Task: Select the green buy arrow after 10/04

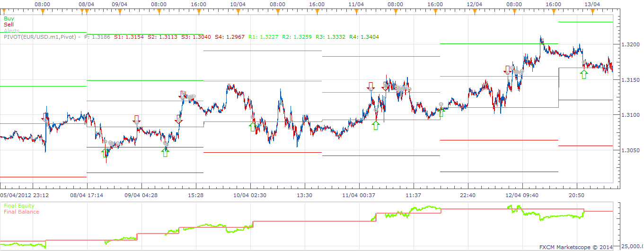Action: (253, 127)
